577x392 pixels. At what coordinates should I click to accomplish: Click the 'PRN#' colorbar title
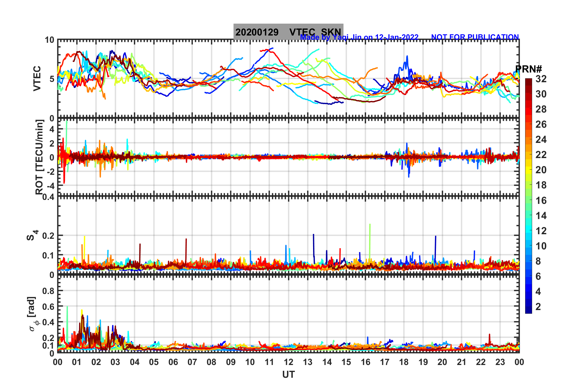pyautogui.click(x=528, y=69)
